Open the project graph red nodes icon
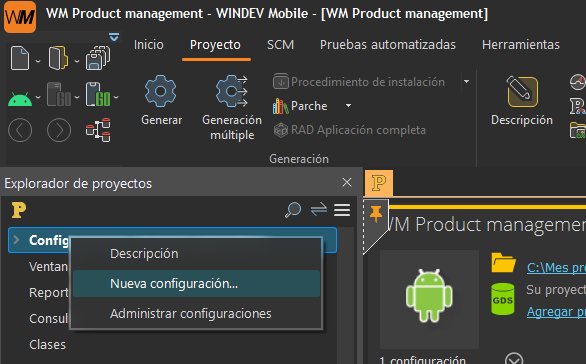This screenshot has width=586, height=364. (x=98, y=130)
